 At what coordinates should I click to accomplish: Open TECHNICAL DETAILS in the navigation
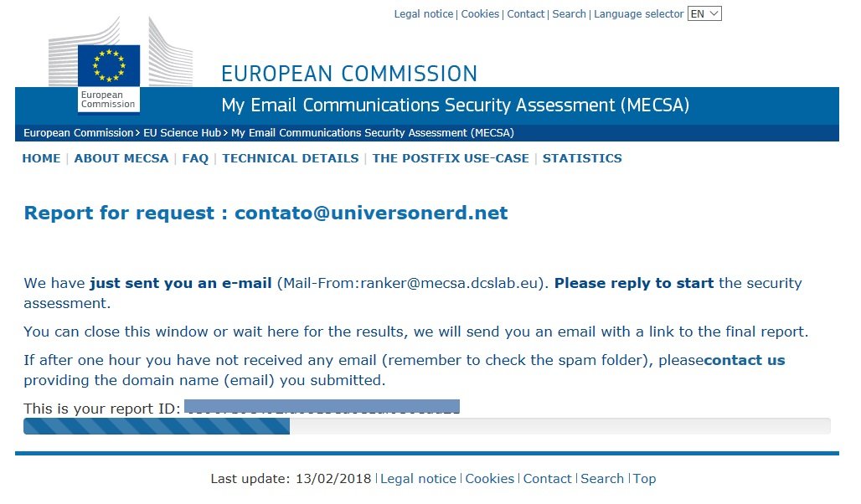[x=291, y=158]
